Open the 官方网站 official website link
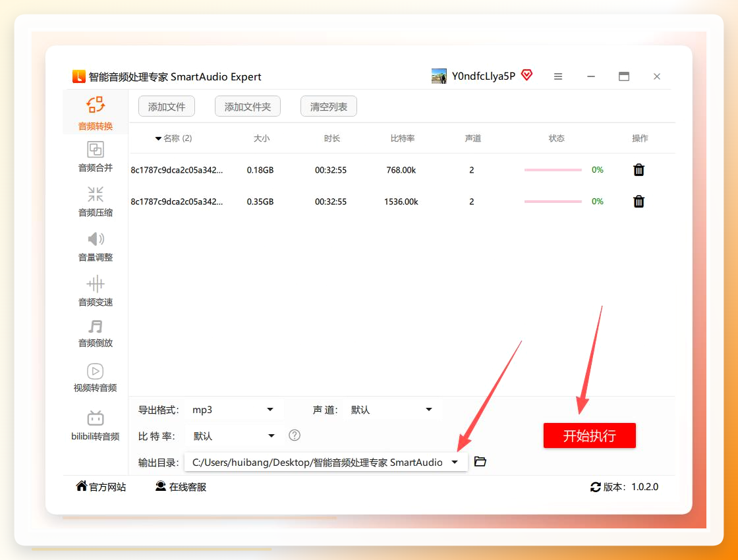738x560 pixels. coord(101,487)
